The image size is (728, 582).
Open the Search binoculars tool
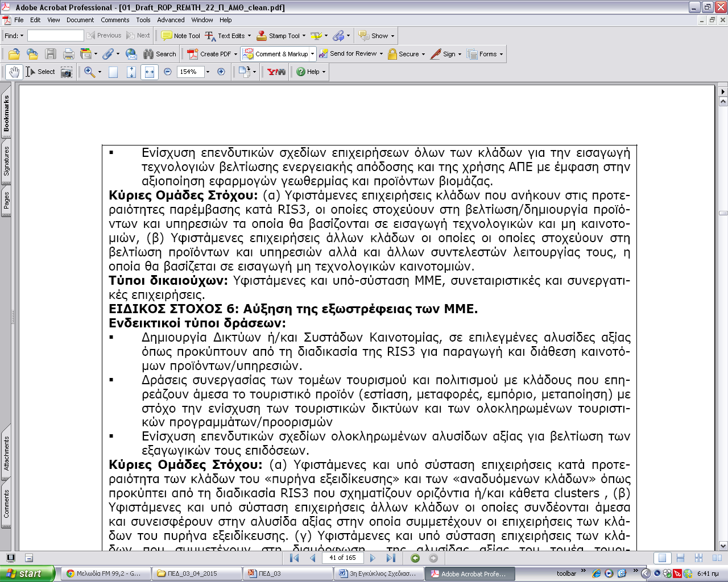pos(160,54)
